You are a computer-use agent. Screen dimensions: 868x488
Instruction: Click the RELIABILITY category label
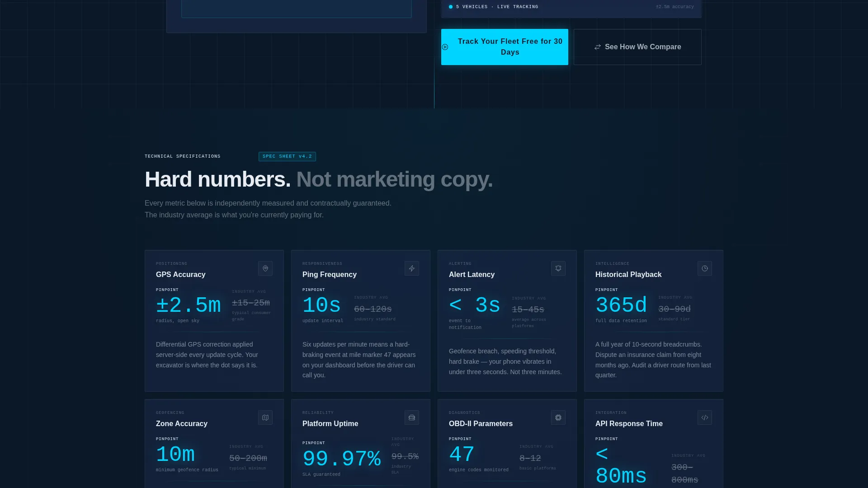pyautogui.click(x=318, y=413)
